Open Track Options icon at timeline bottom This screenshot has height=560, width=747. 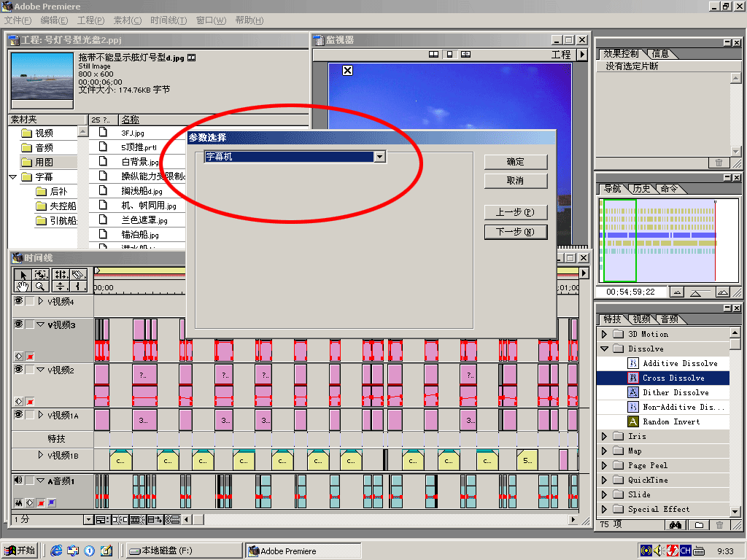pyautogui.click(x=101, y=519)
